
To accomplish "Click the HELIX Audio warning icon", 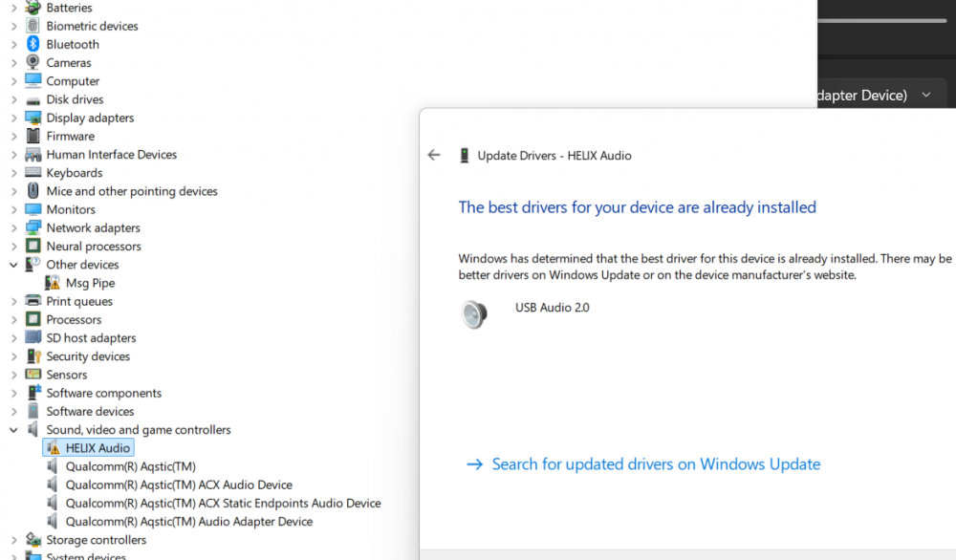I will coord(53,448).
